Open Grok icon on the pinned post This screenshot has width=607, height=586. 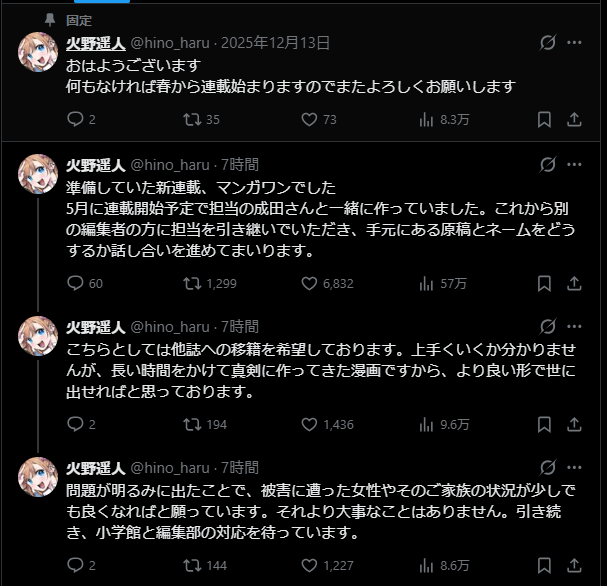pyautogui.click(x=547, y=43)
